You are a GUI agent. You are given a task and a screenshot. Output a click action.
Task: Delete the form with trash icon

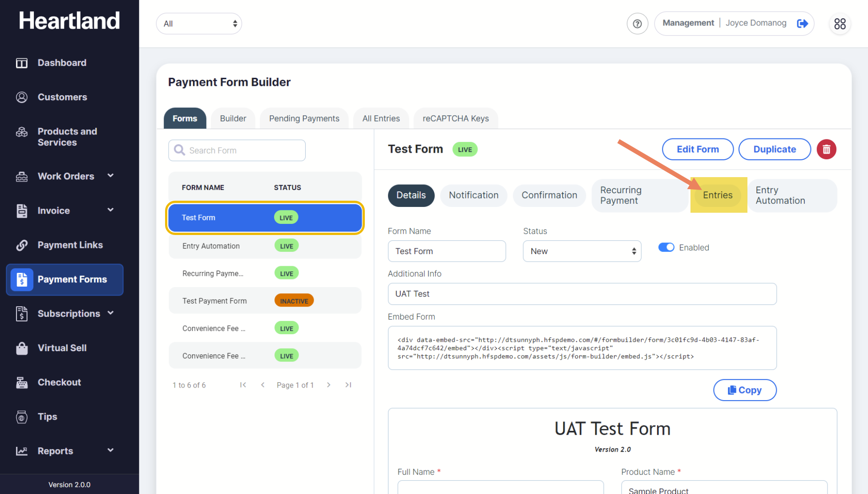[826, 150]
